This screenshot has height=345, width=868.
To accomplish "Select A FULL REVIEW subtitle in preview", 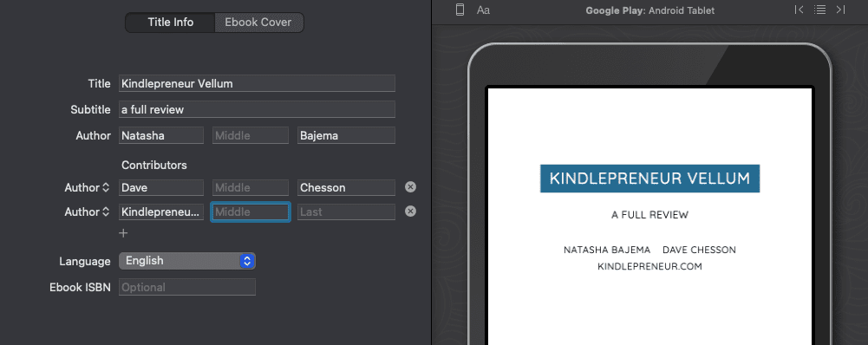I will tap(649, 215).
